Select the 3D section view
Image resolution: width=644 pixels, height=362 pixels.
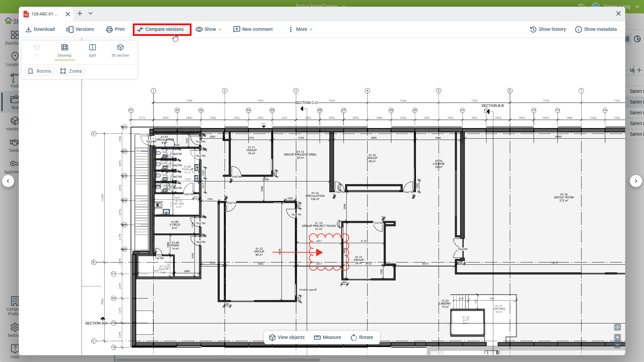coord(120,50)
